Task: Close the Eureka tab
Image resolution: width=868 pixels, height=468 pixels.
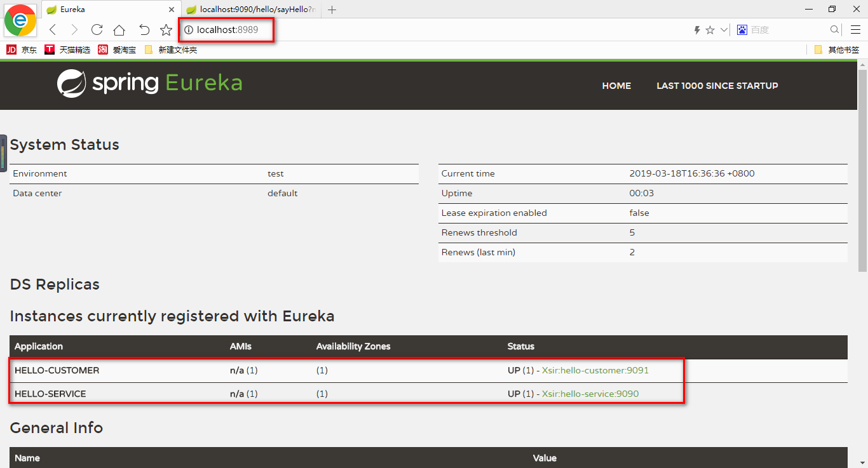Action: 171,10
